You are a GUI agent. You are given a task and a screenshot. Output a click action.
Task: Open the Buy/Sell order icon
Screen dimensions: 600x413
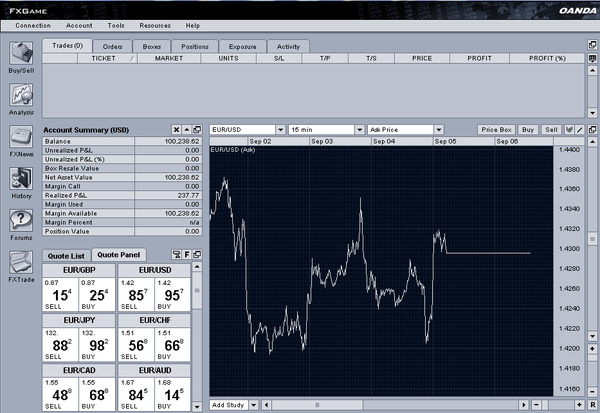click(x=21, y=53)
